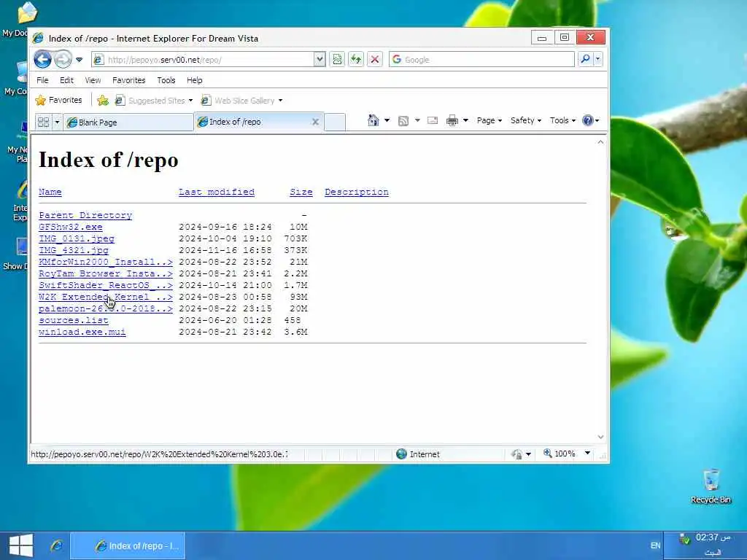Expand Home button dropdown arrow

pos(387,120)
